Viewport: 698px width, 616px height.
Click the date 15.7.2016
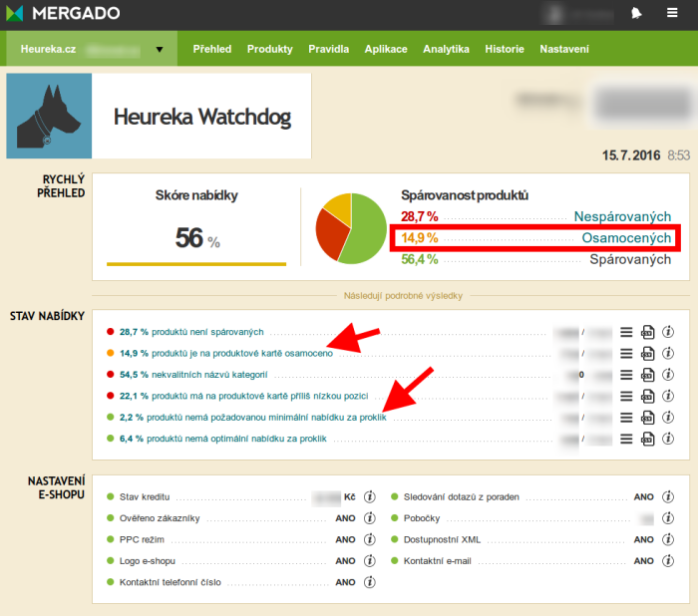[631, 155]
